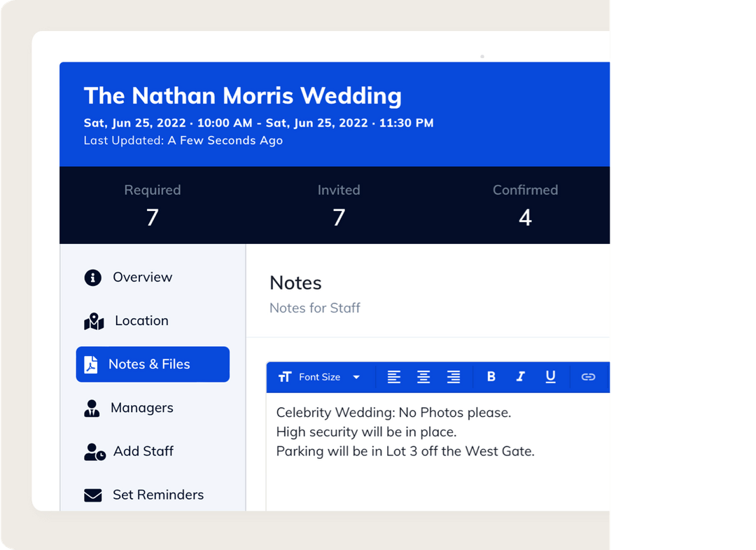Open the Overview section
The image size is (756, 550).
143,277
